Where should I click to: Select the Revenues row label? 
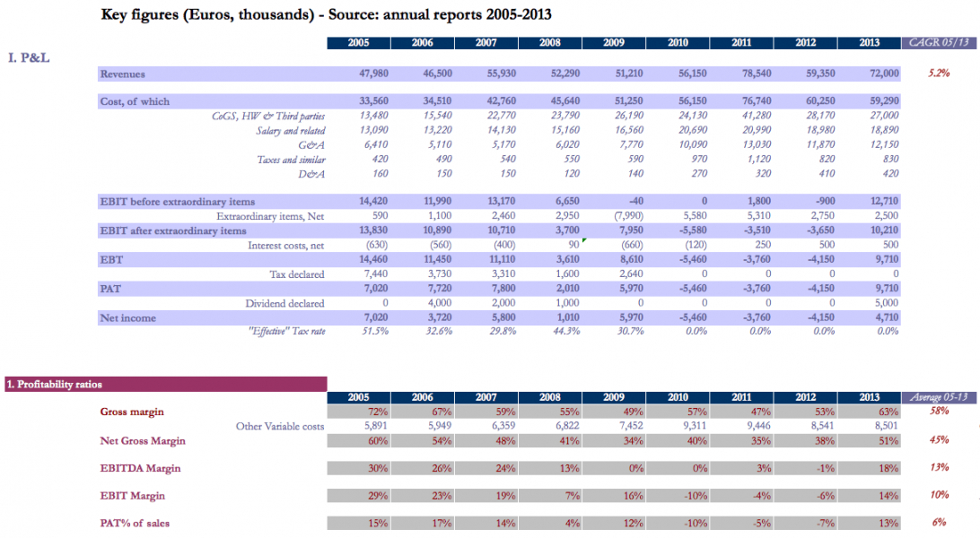click(x=126, y=74)
